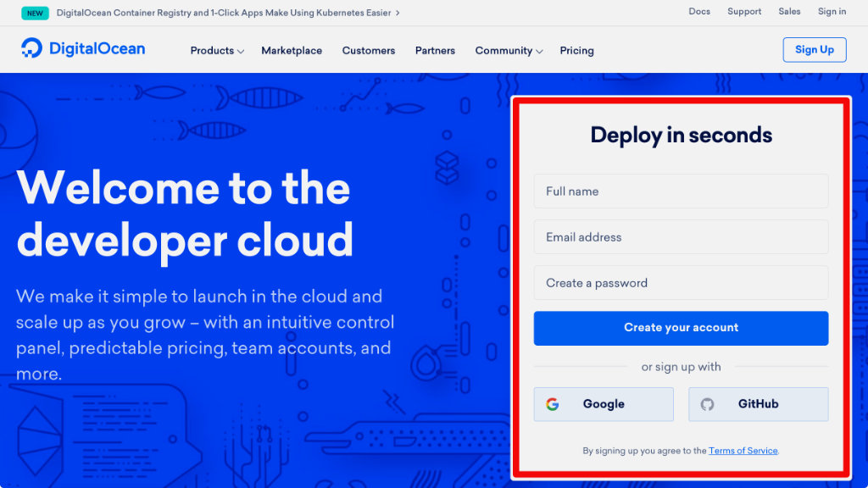The height and width of the screenshot is (488, 868).
Task: Click the DigitalOcean logo icon
Action: (31, 48)
